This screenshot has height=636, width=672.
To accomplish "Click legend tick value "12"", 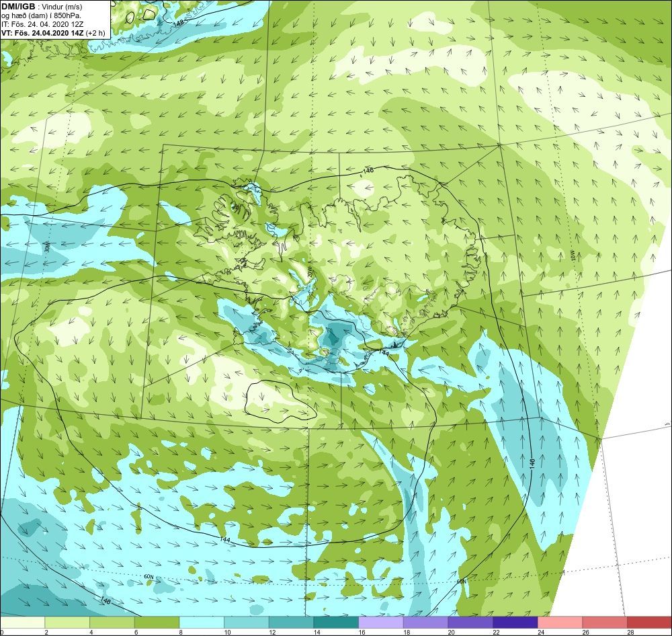I will click(271, 632).
